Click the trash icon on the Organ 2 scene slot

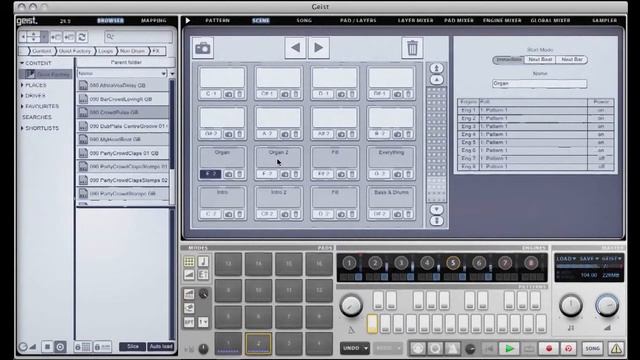click(x=296, y=174)
